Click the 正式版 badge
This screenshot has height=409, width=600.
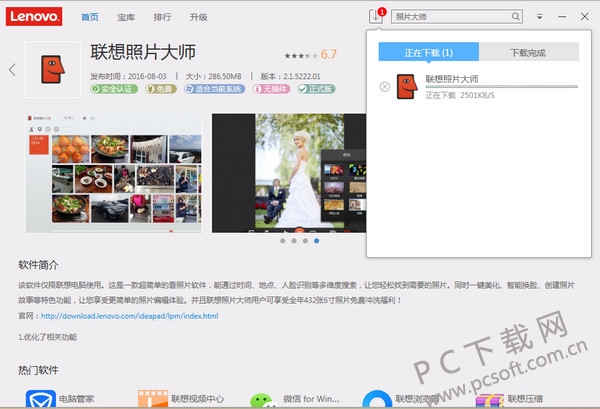[316, 89]
